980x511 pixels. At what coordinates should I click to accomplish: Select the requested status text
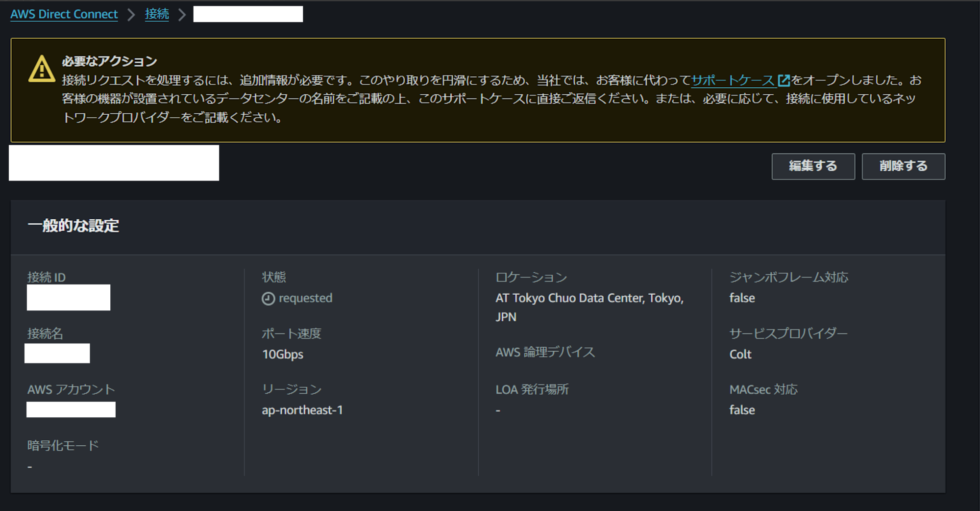tap(305, 298)
